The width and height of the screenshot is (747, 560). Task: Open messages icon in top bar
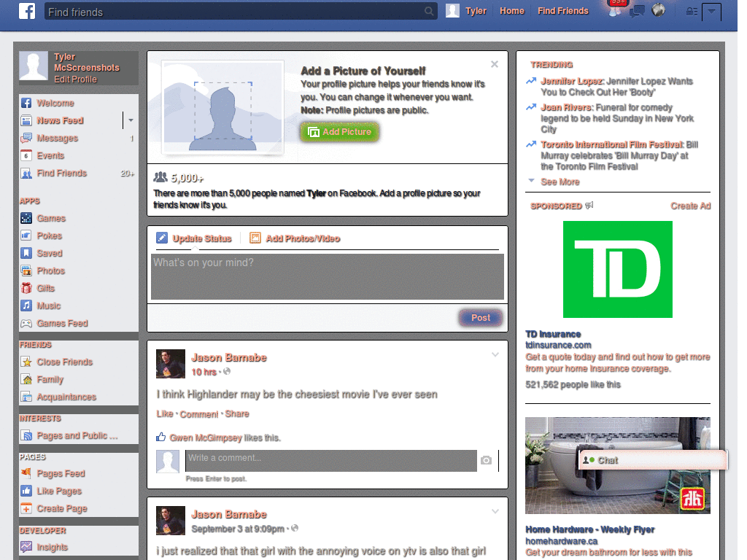pyautogui.click(x=637, y=11)
